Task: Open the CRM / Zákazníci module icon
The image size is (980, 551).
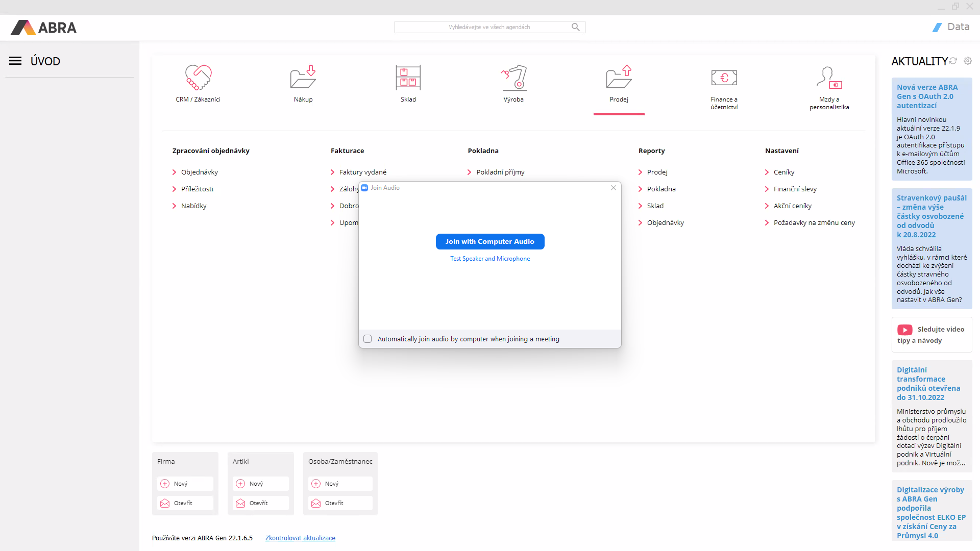Action: [198, 78]
